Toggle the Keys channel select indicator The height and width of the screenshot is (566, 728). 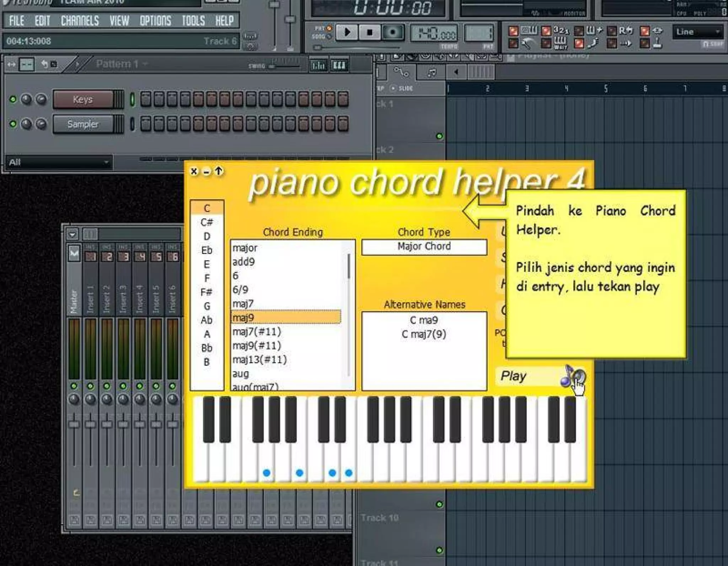tap(132, 99)
